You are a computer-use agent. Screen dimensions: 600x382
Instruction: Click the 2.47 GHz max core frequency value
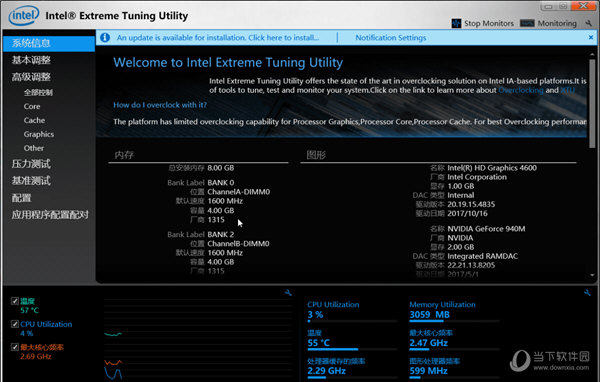click(429, 343)
